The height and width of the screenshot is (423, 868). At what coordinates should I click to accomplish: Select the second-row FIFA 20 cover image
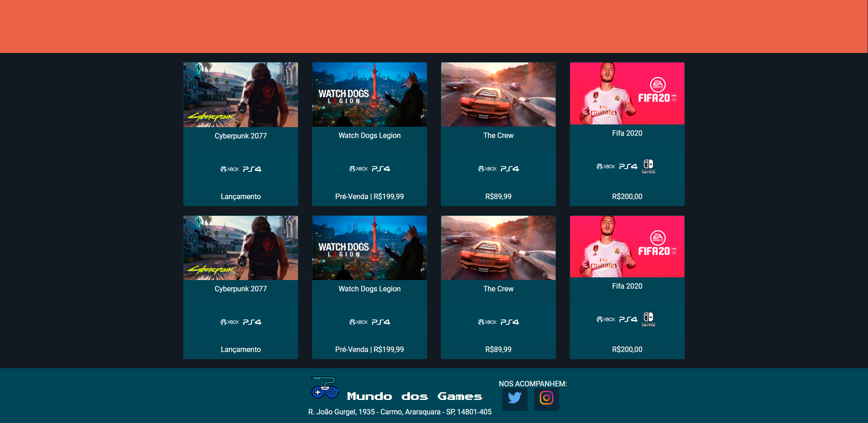(627, 247)
